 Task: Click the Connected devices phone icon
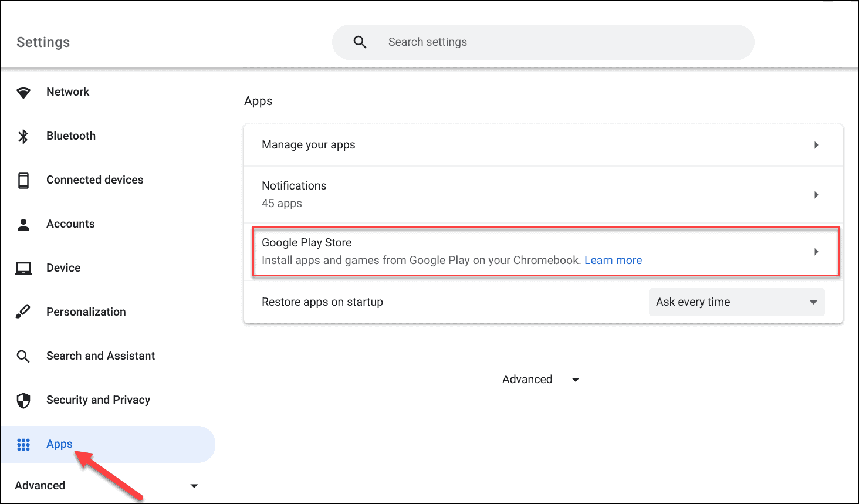click(23, 180)
